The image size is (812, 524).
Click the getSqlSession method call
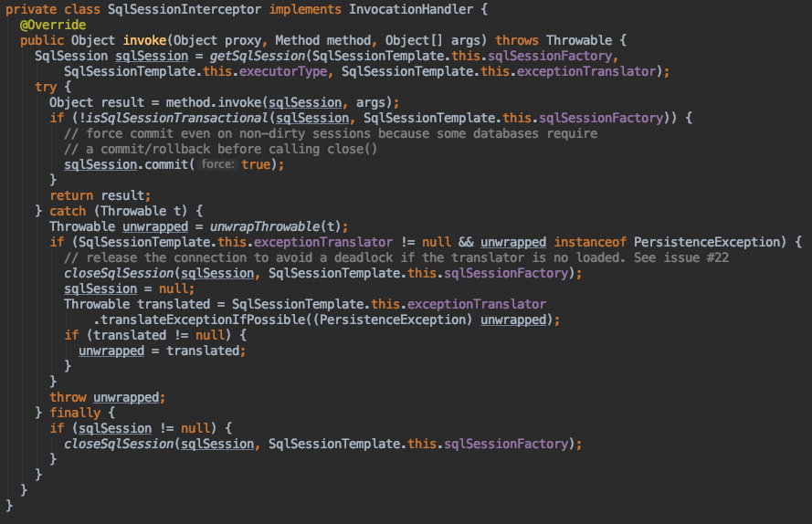click(x=258, y=56)
